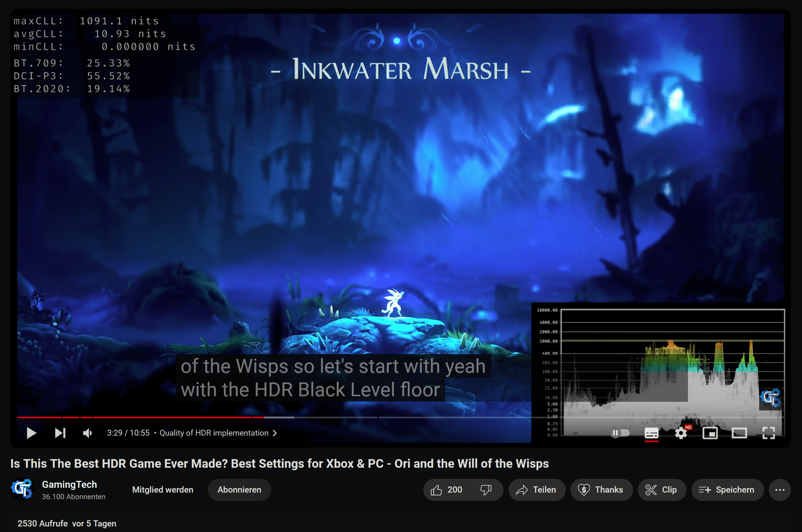802x532 pixels.
Task: Skip to the next video
Action: (60, 433)
